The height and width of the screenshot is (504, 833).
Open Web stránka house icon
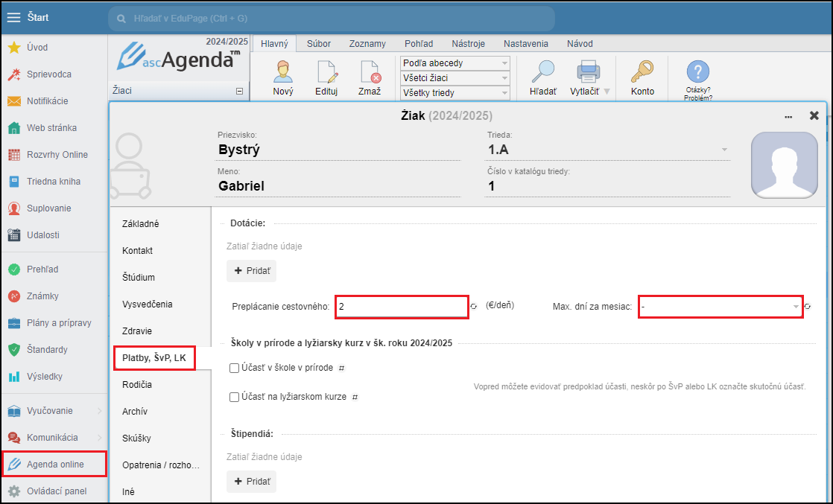click(x=14, y=128)
